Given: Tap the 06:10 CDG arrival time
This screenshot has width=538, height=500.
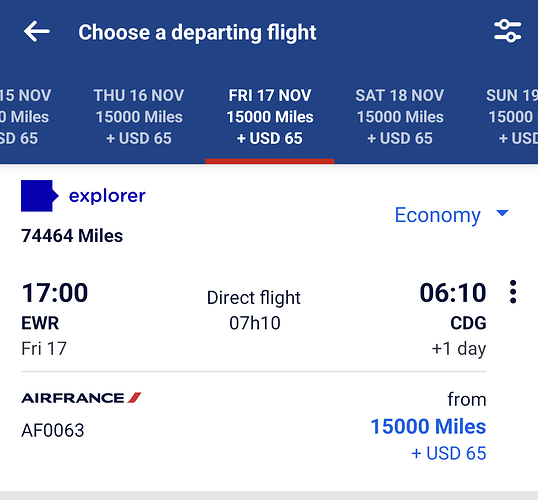Looking at the screenshot, I should click(x=453, y=293).
